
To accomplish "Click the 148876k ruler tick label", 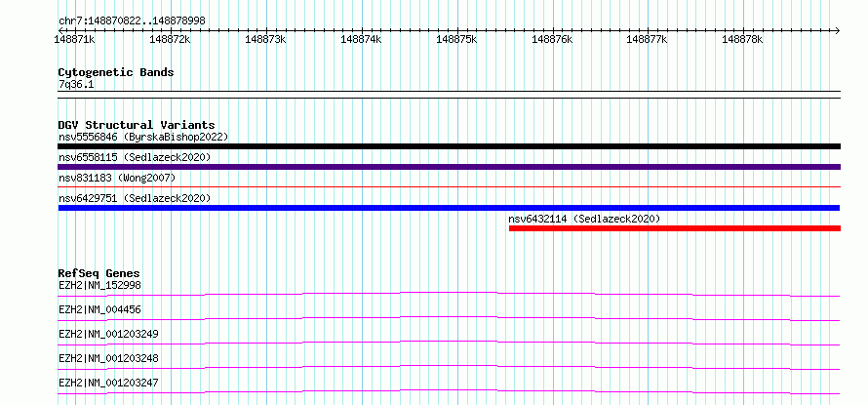I will [552, 39].
